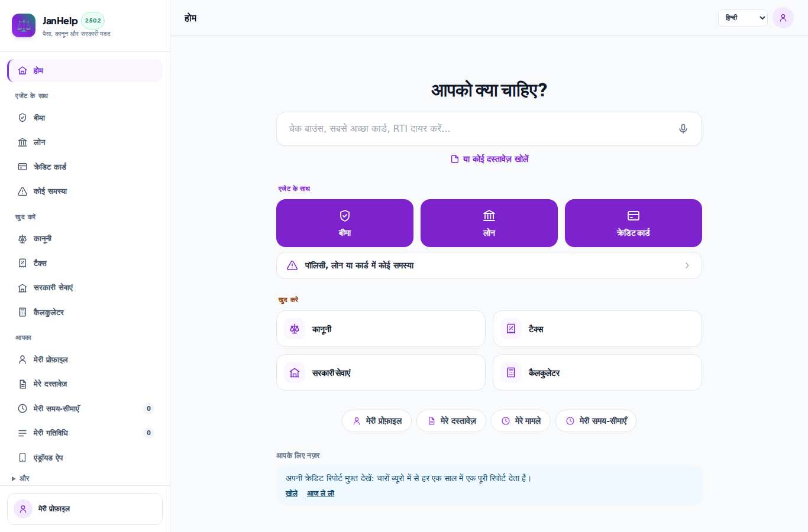
Task: Open the user avatar icon in the top-right corner
Action: tap(783, 18)
